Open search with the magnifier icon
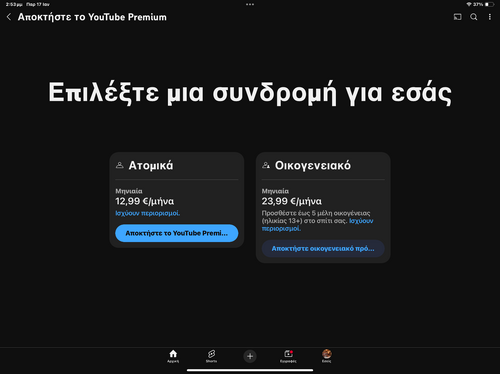The width and height of the screenshot is (500, 374). coord(474,17)
